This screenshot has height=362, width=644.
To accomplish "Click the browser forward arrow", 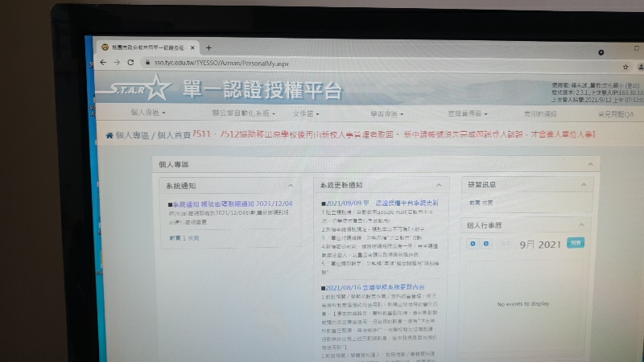I will [117, 63].
